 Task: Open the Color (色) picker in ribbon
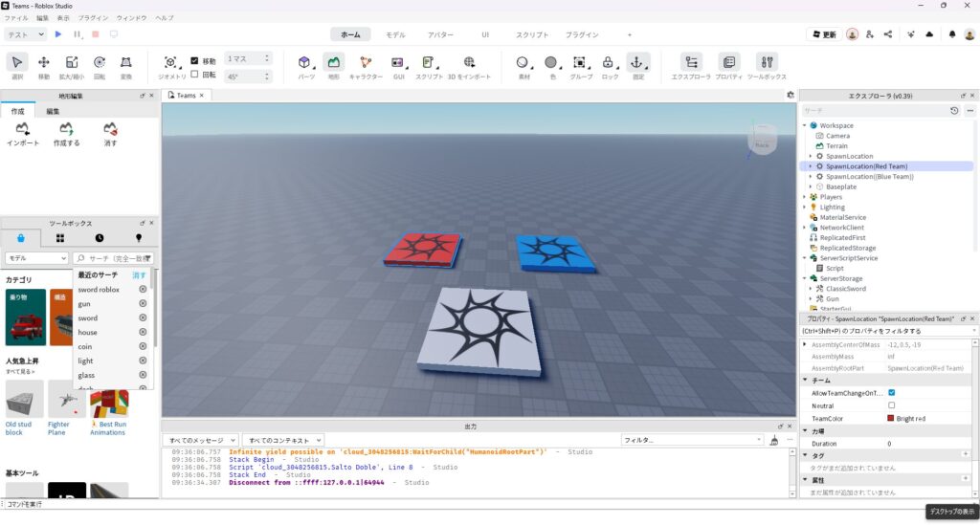pyautogui.click(x=550, y=62)
